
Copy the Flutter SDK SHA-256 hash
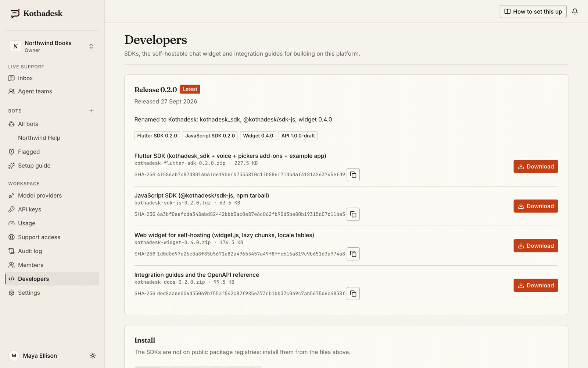click(353, 174)
